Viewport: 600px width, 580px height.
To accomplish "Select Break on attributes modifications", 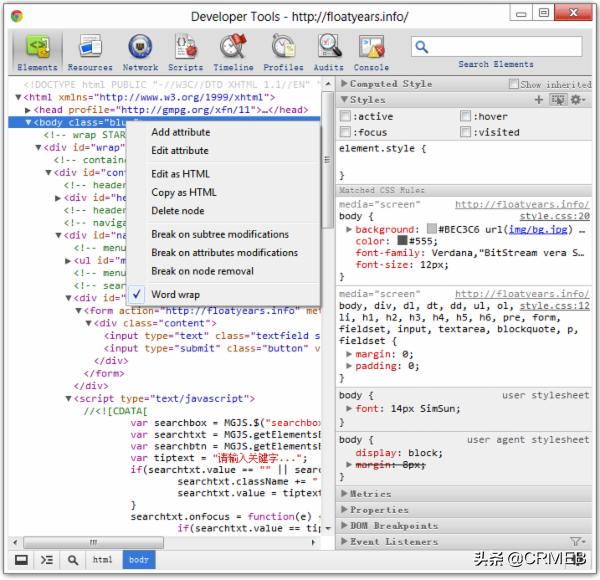I will point(224,253).
